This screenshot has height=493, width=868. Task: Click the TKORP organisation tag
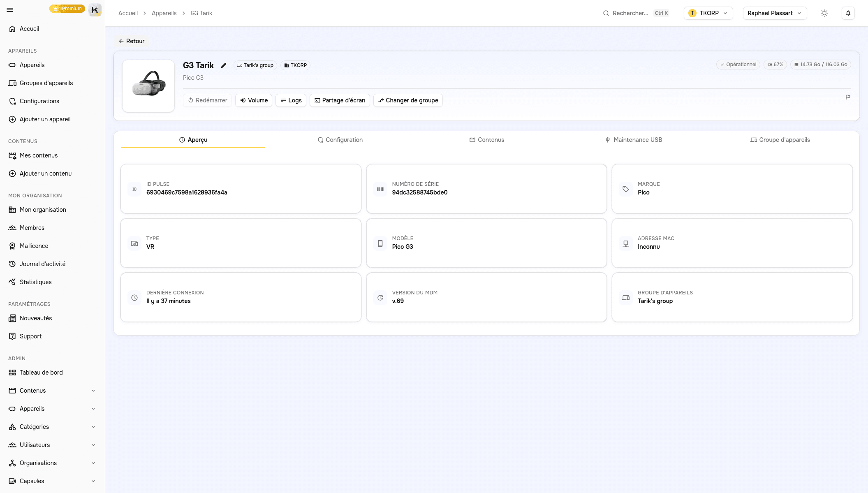pyautogui.click(x=296, y=65)
